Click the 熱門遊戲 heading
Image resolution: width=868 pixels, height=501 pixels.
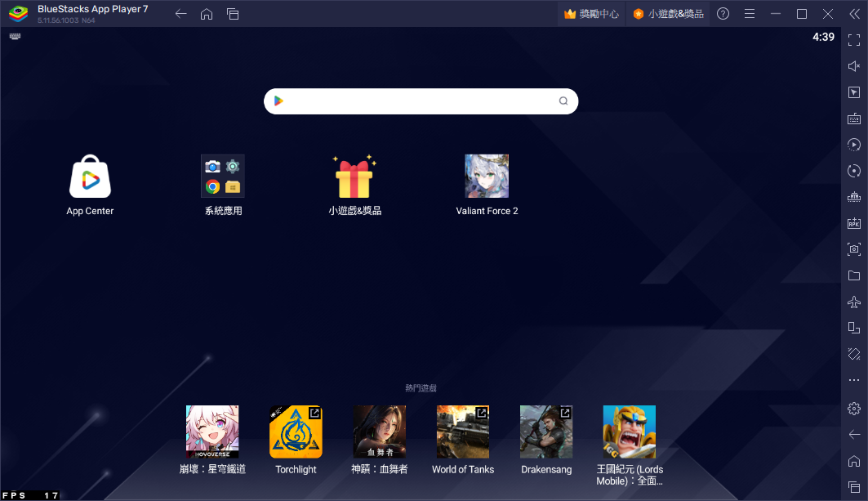[421, 388]
